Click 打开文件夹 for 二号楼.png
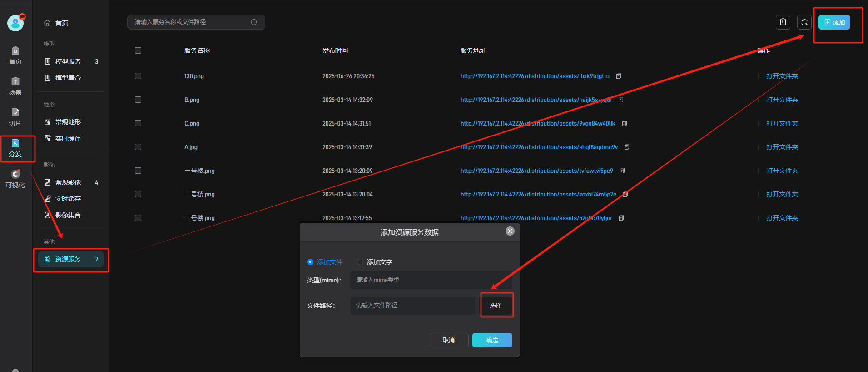 (x=782, y=195)
